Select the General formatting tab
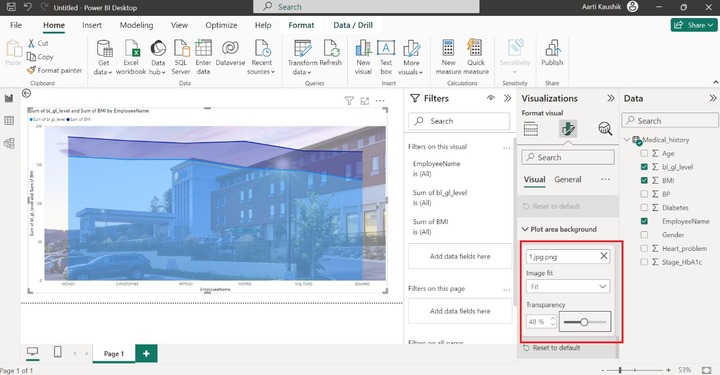Viewport: 720px width, 375px height. pyautogui.click(x=568, y=179)
